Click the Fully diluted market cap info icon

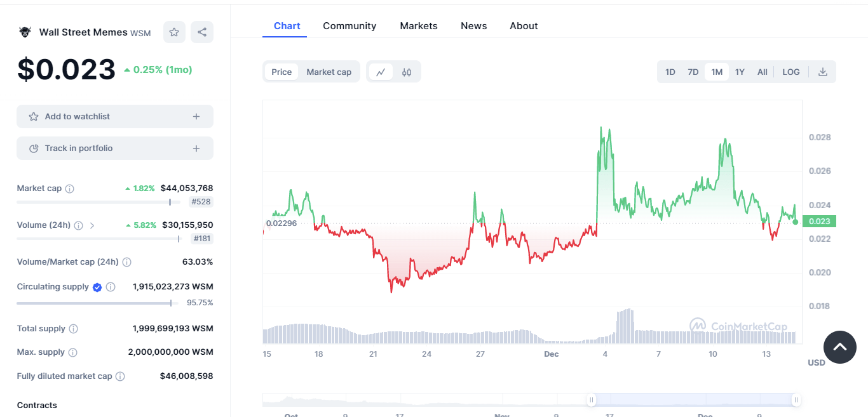click(120, 376)
